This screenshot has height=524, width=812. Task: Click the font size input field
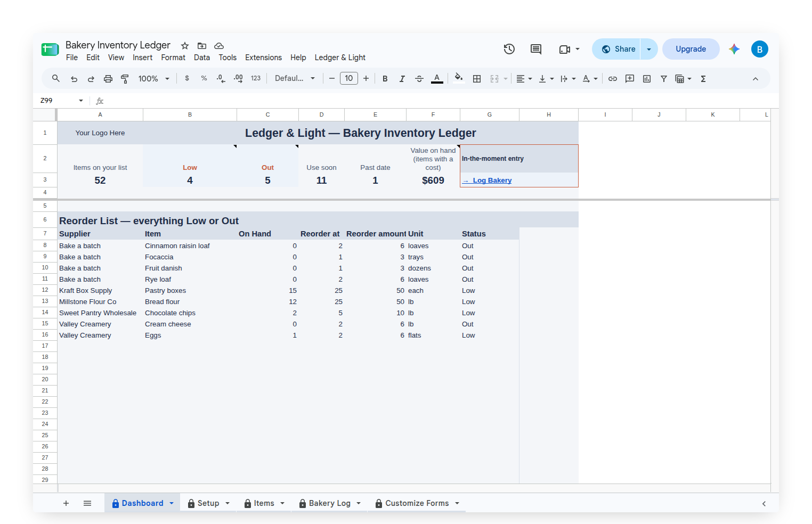tap(349, 78)
